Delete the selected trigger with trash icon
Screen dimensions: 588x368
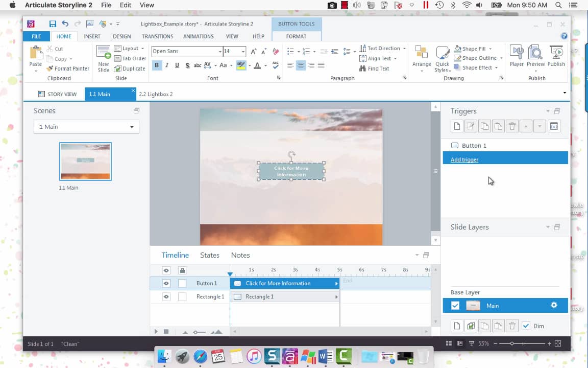pos(512,126)
